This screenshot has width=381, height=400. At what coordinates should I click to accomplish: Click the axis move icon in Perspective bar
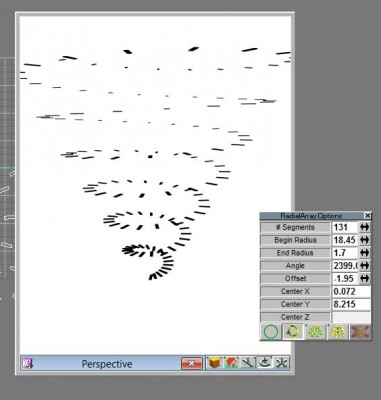click(x=248, y=363)
